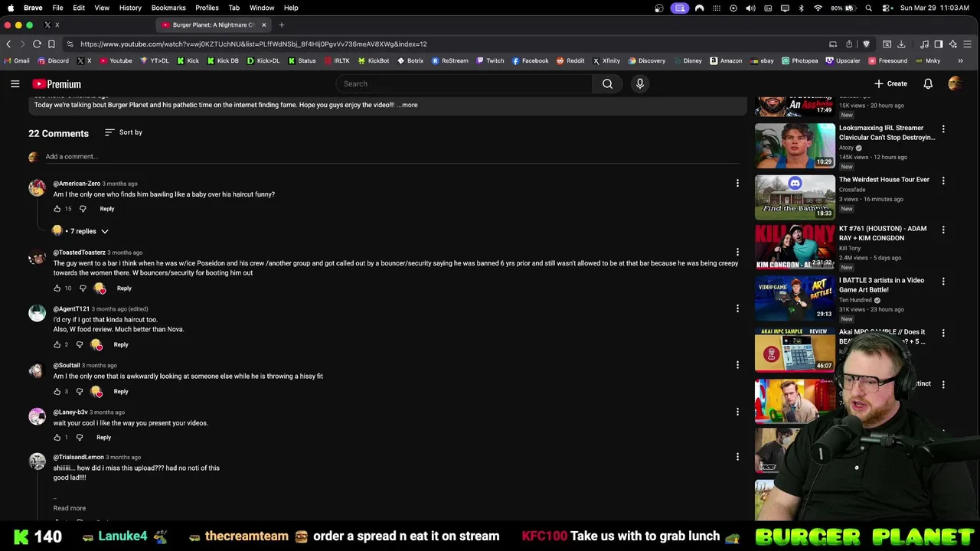Dislike the @AgentT121 comment
This screenshot has width=980, height=551.
(79, 344)
